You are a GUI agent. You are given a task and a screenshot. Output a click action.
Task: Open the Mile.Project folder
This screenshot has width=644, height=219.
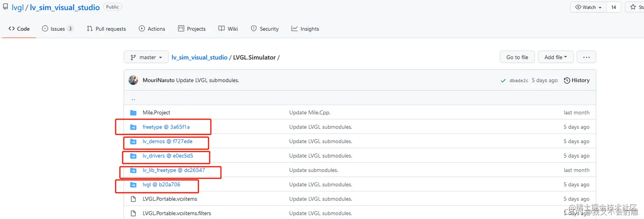coord(156,112)
